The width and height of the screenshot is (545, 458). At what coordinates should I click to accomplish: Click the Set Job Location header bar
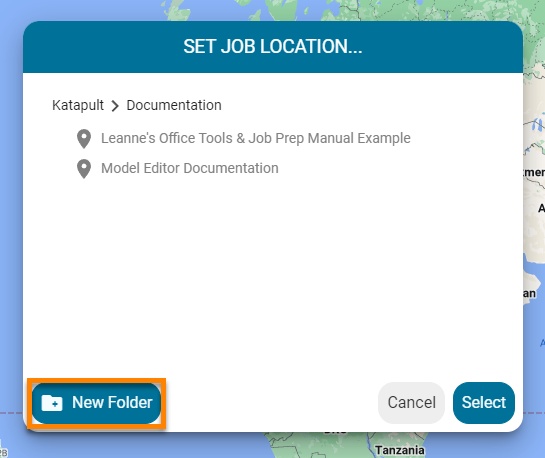point(273,47)
